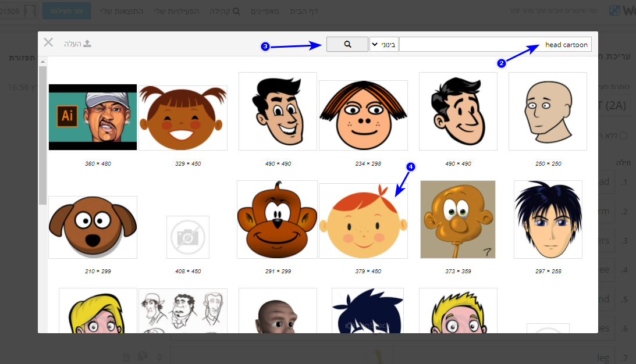
Task: Select the spiky blonde boy thumbnail
Action: point(458,311)
